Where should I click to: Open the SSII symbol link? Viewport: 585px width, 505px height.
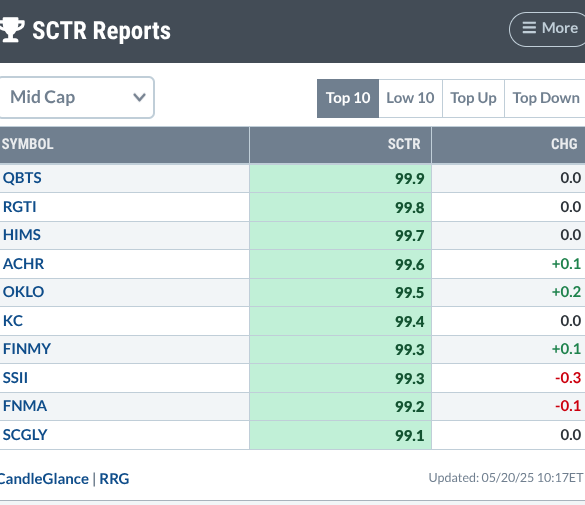(x=15, y=378)
